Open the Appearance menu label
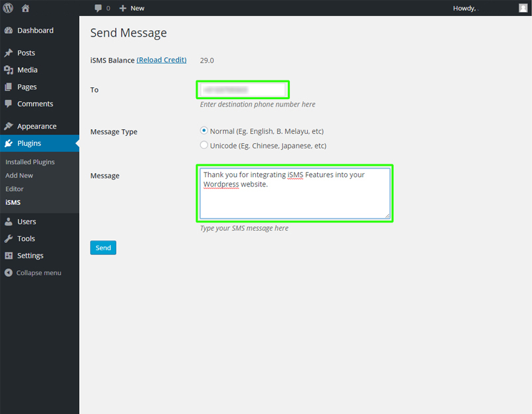This screenshot has height=414, width=532. (37, 126)
